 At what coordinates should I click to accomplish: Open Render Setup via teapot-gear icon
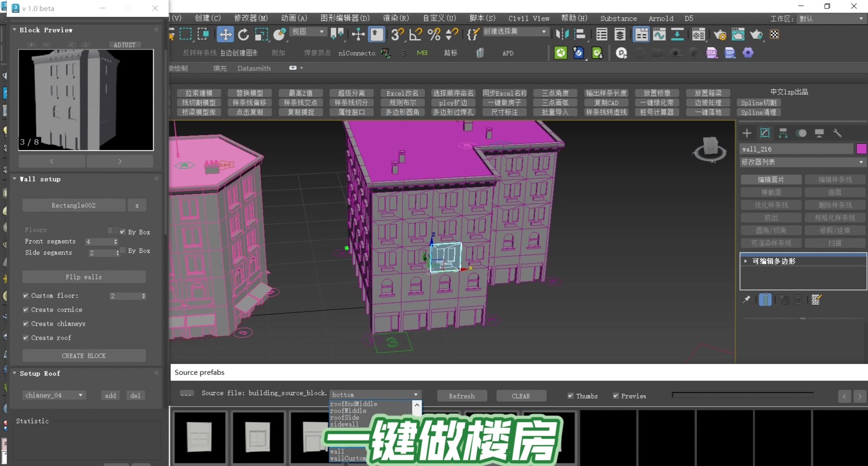(720, 35)
